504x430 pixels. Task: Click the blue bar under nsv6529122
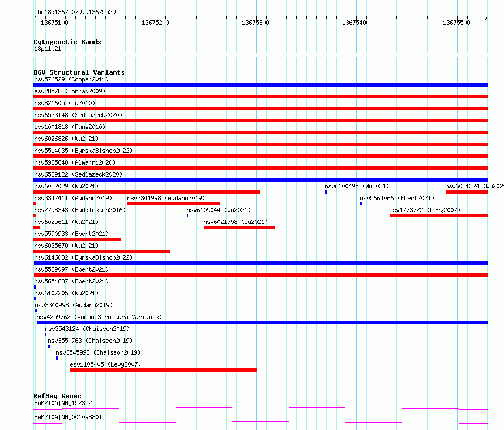coord(260,180)
